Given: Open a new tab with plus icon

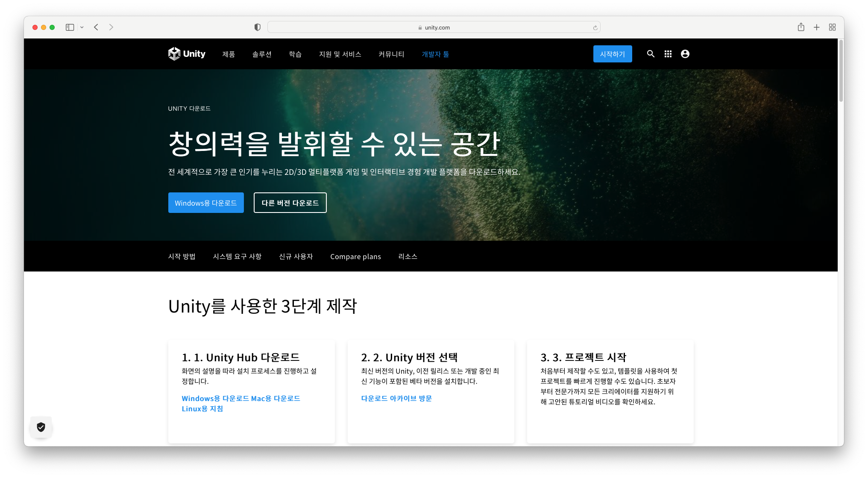Looking at the screenshot, I should [x=816, y=27].
